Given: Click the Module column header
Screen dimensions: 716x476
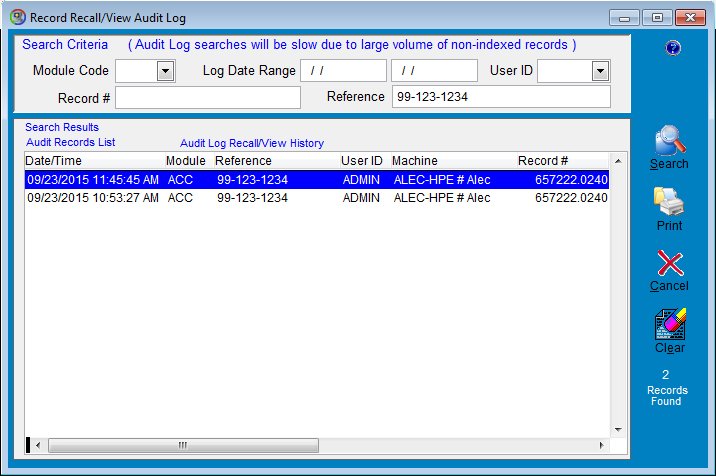Looking at the screenshot, I should point(190,161).
